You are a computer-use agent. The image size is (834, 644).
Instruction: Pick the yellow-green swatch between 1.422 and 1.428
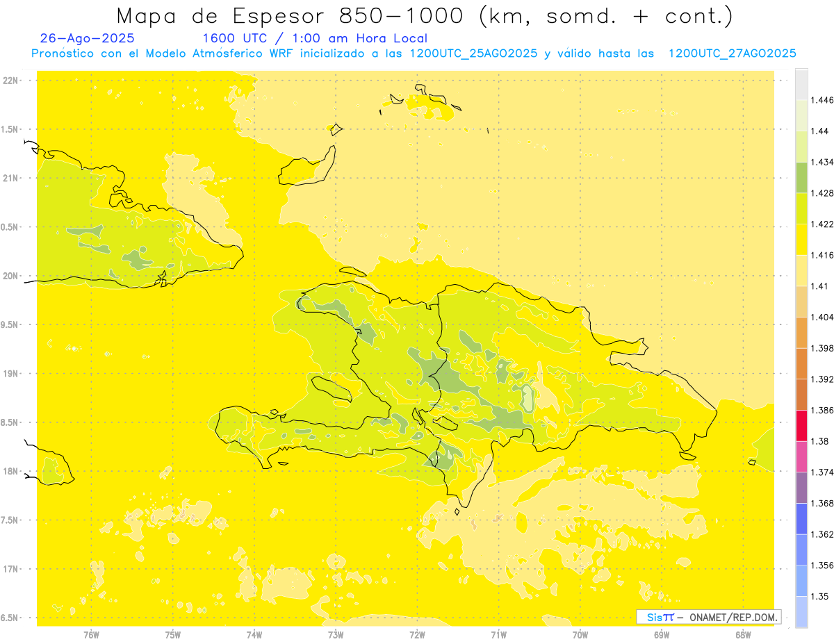click(x=801, y=208)
